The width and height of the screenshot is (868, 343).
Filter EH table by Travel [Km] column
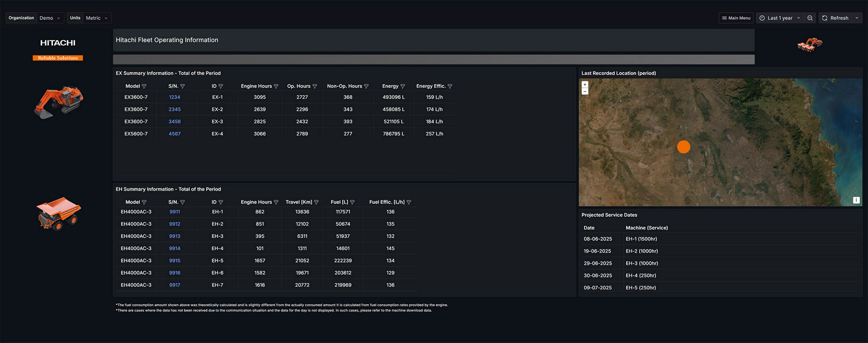[x=316, y=202]
